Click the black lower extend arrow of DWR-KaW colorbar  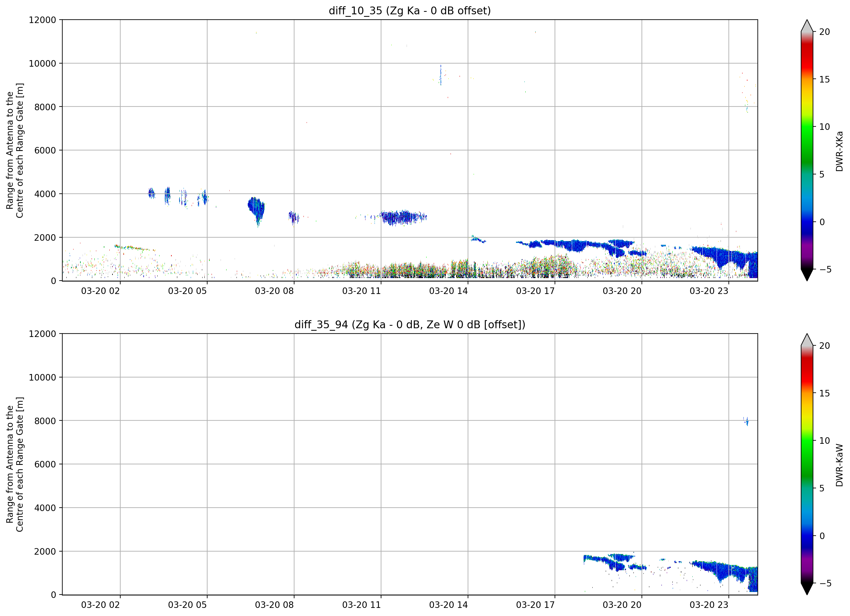807,589
